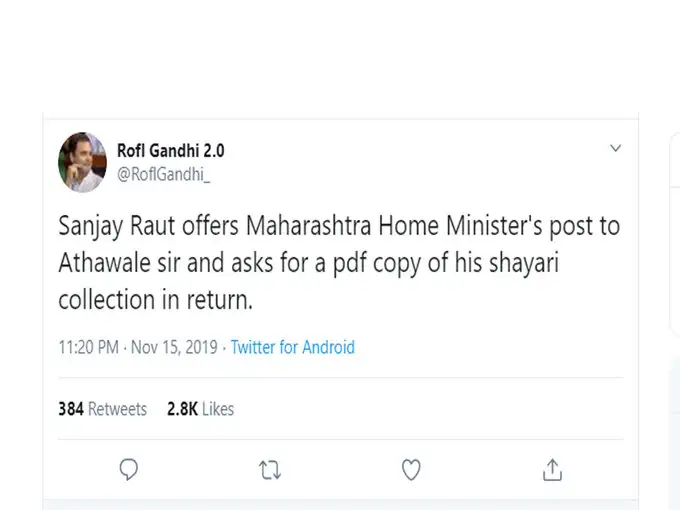
Task: Open Rofl Gandhi 2.0 profile picture
Action: click(x=83, y=162)
